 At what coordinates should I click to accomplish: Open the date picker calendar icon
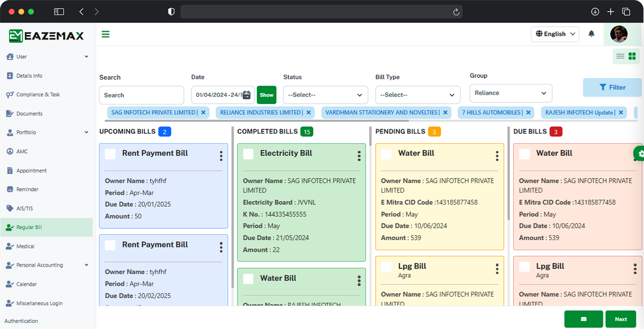coord(247,95)
